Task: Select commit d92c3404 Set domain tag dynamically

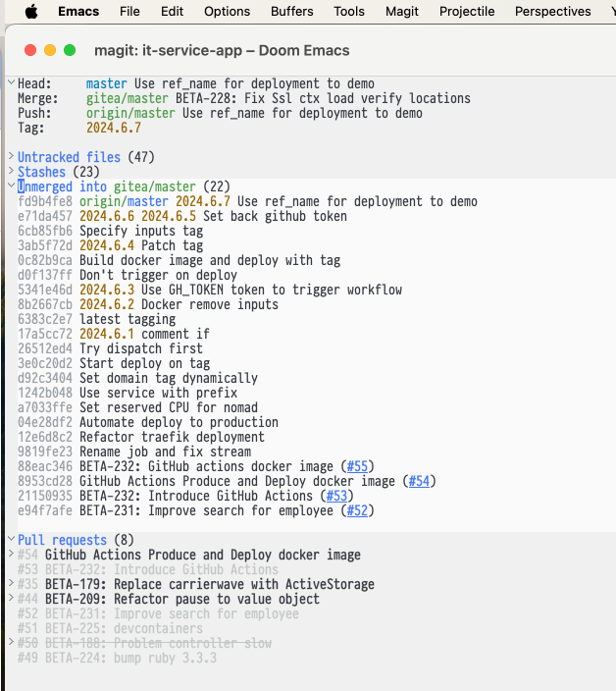Action: point(138,378)
